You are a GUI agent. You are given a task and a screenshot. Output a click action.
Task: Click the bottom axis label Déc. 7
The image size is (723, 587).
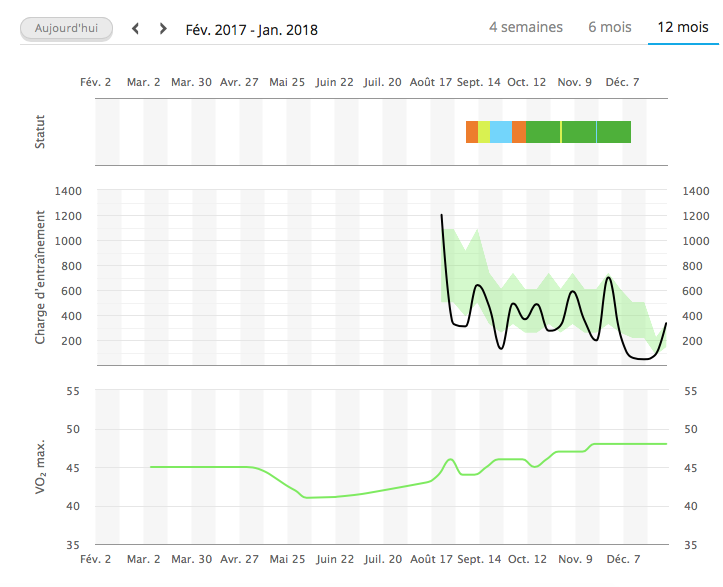coord(624,560)
